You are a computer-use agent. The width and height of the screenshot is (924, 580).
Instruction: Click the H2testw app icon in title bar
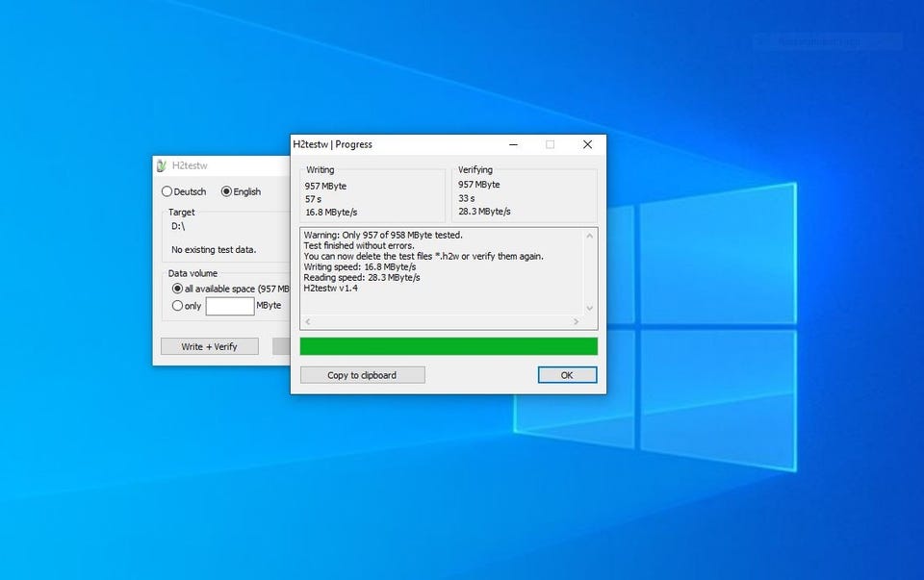(x=162, y=166)
